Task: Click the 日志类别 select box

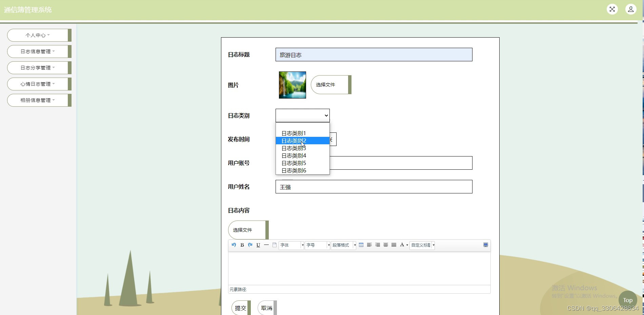Action: point(303,115)
